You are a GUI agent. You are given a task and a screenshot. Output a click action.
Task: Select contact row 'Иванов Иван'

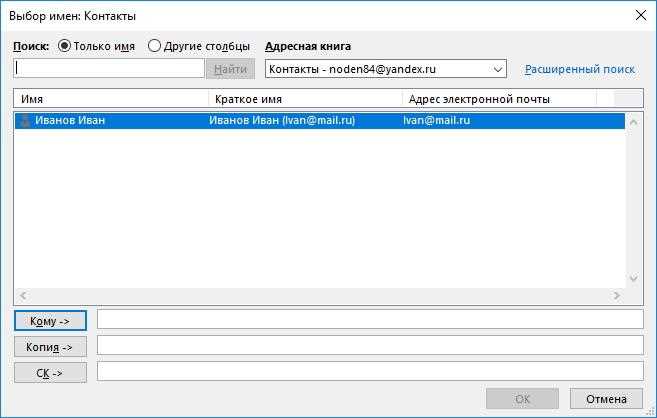coord(320,121)
